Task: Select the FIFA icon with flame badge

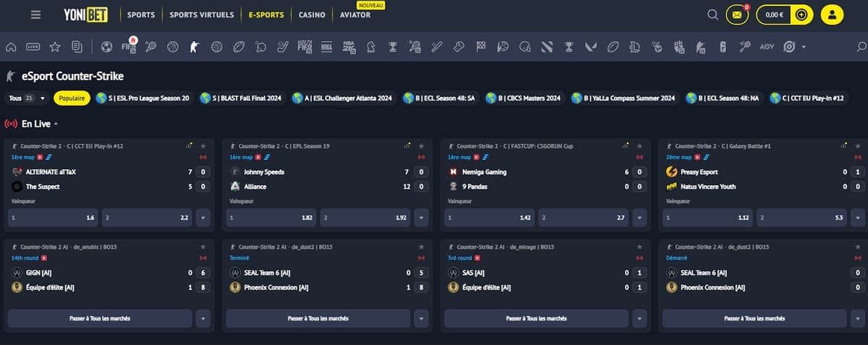Action: click(129, 46)
